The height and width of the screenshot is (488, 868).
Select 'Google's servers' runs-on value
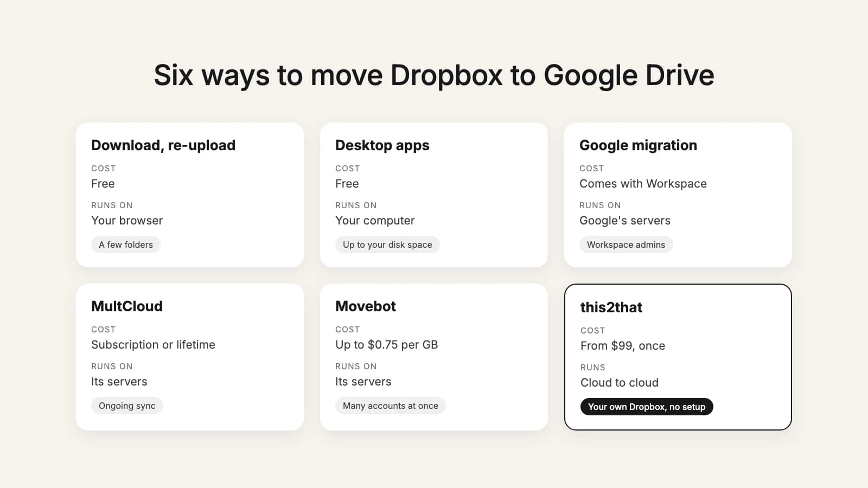(625, 221)
